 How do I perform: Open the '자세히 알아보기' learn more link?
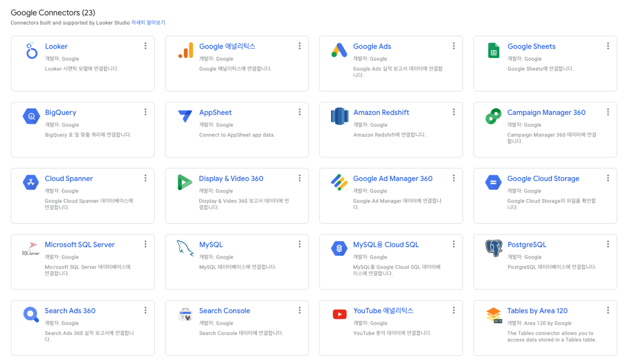point(148,23)
